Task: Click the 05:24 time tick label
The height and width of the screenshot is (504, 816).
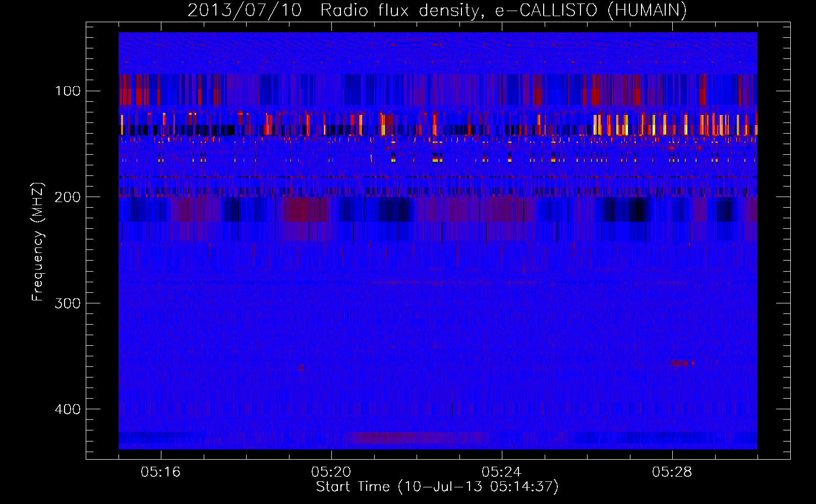Action: [501, 472]
